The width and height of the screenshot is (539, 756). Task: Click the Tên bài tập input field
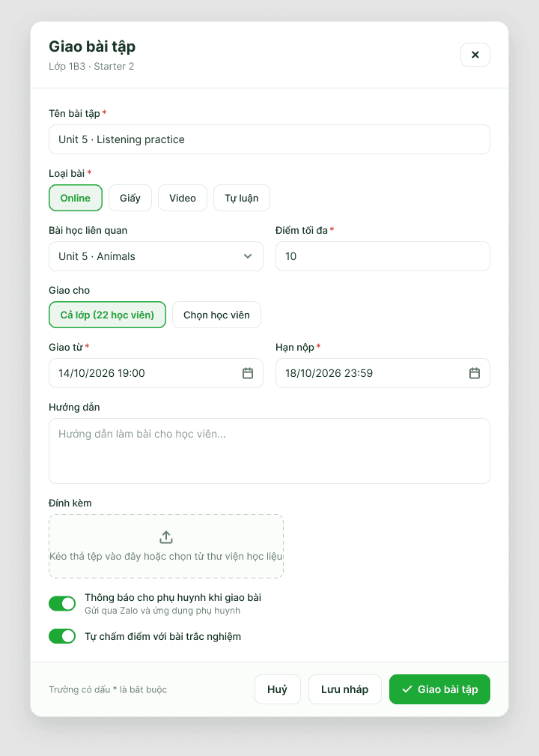[x=269, y=139]
